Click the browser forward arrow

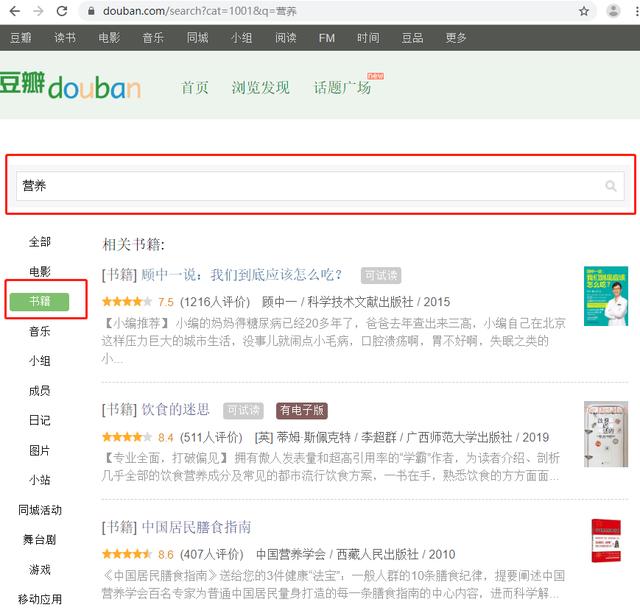tap(38, 11)
